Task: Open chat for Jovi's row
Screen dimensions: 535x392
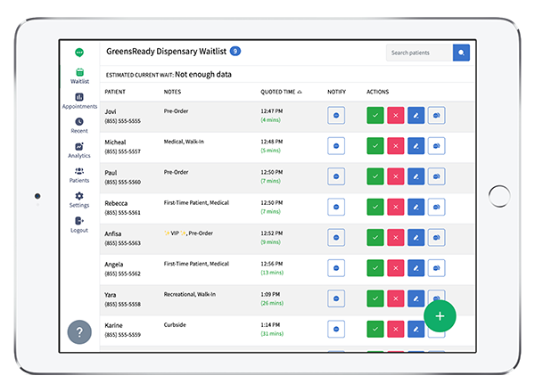Action: pyautogui.click(x=436, y=115)
